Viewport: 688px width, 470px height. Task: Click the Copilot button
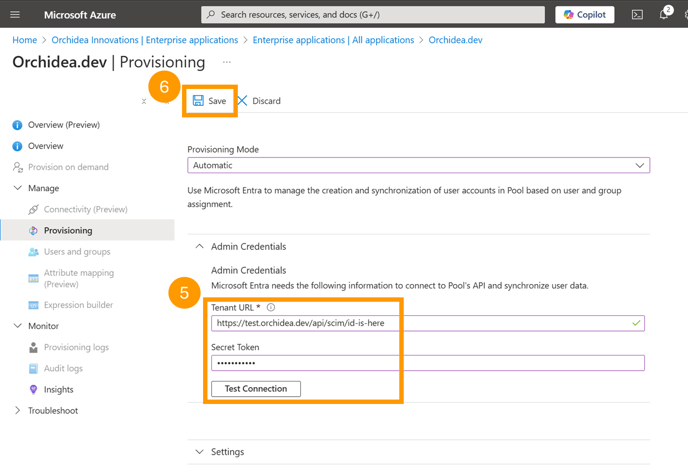(584, 14)
